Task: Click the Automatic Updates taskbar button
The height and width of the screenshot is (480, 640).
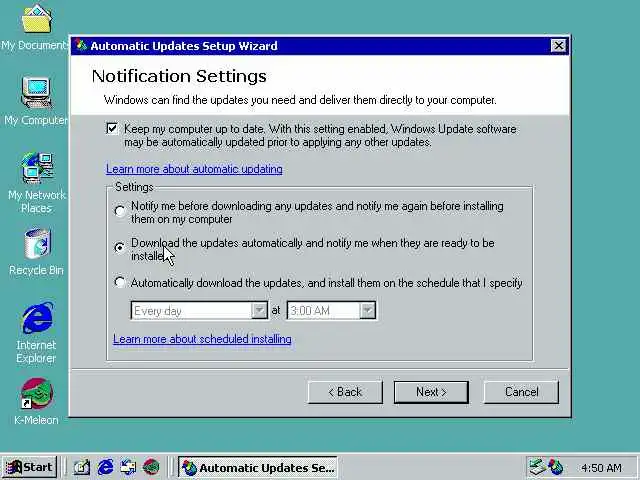Action: tap(258, 467)
